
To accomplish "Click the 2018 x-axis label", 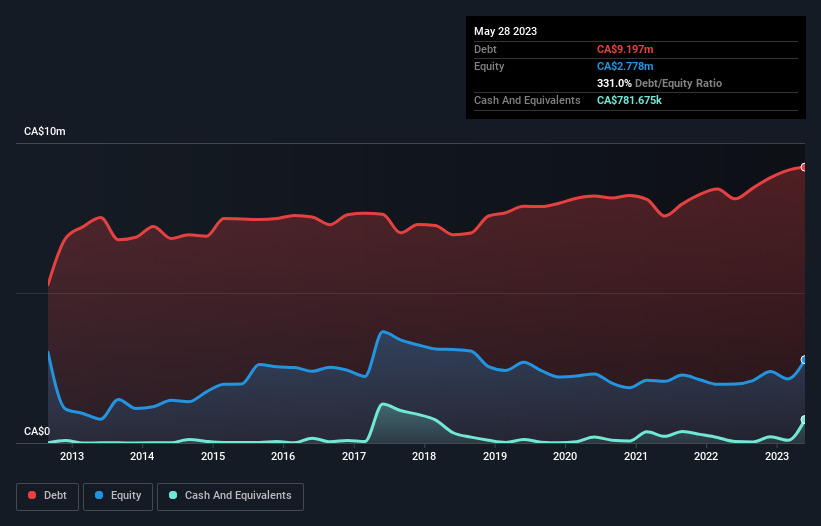I will [424, 456].
